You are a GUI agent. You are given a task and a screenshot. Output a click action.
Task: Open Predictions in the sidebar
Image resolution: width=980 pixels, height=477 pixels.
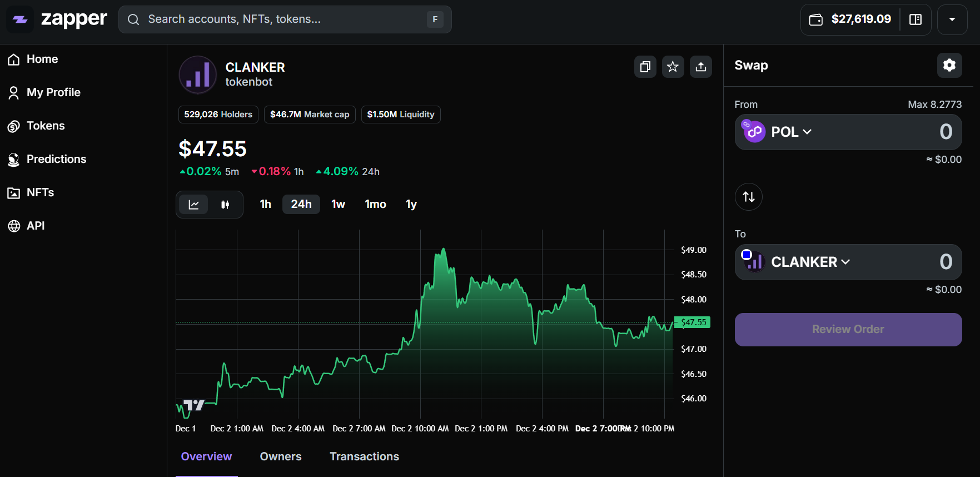(x=56, y=159)
